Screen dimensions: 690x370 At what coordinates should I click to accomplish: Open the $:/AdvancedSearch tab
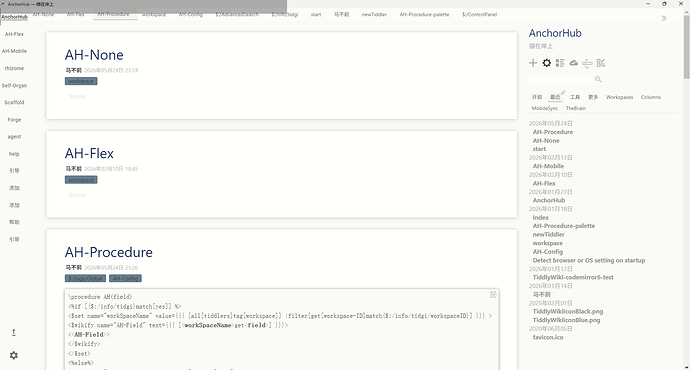pos(237,14)
